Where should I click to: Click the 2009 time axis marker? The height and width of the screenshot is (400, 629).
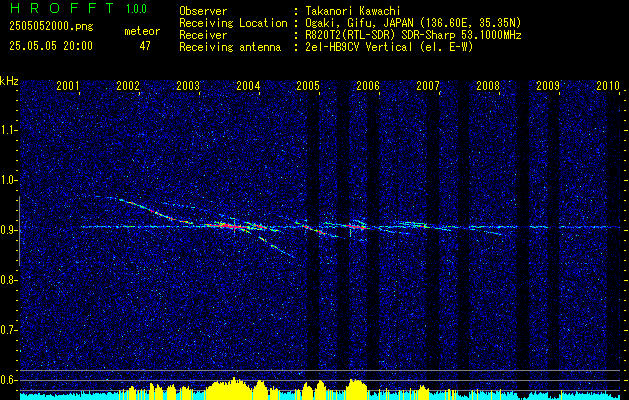(548, 85)
